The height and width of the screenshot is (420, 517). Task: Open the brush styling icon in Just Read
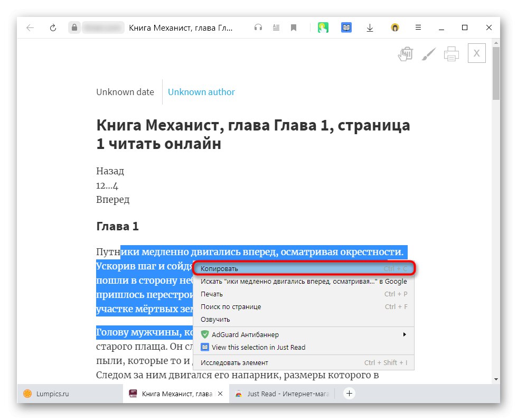tap(428, 53)
